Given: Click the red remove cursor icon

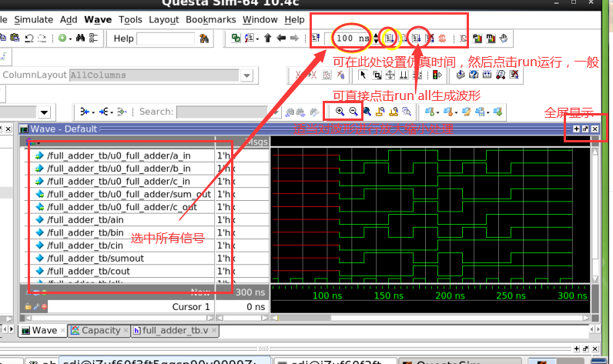Looking at the screenshot, I should pyautogui.click(x=44, y=306).
